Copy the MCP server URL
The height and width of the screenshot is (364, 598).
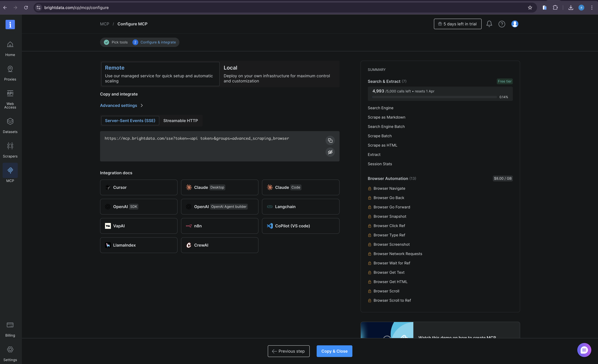330,140
